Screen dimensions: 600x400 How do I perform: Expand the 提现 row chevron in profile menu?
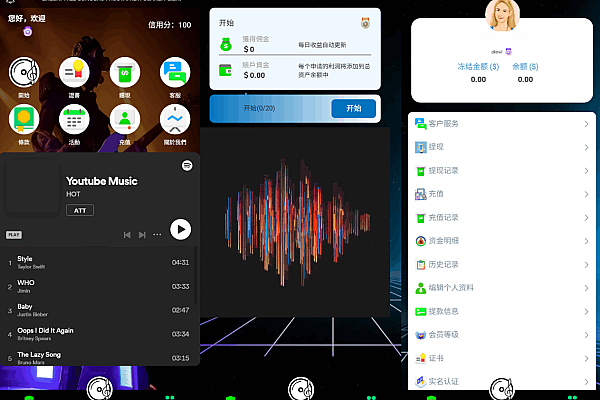(x=586, y=147)
